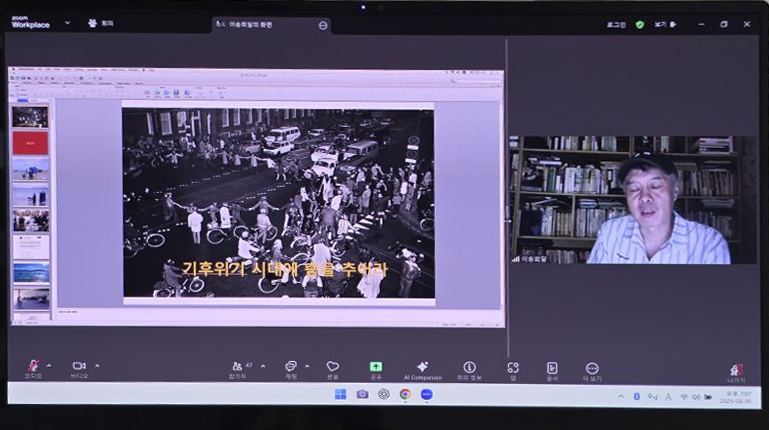Open the 더 보기 more options menu
The width and height of the screenshot is (769, 430).
tap(592, 368)
